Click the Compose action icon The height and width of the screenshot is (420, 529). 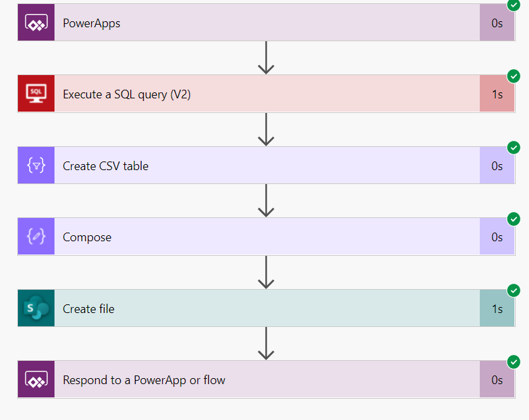pyautogui.click(x=36, y=237)
